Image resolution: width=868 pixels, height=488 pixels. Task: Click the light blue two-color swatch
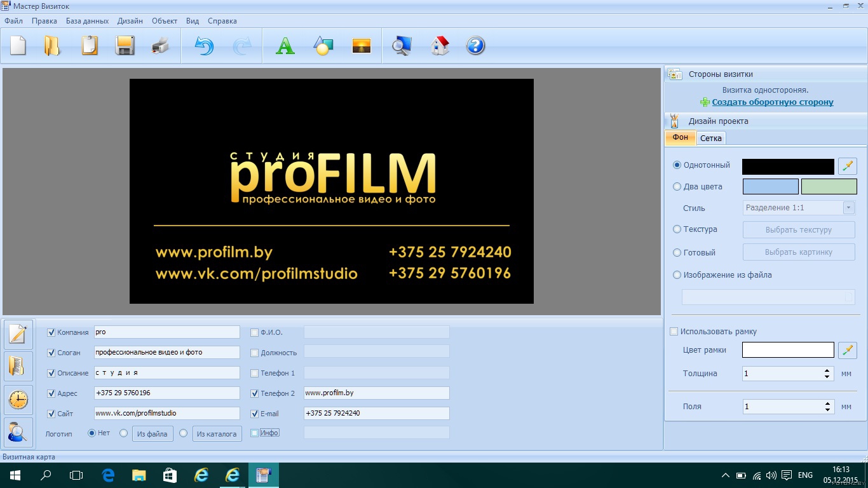pos(770,187)
